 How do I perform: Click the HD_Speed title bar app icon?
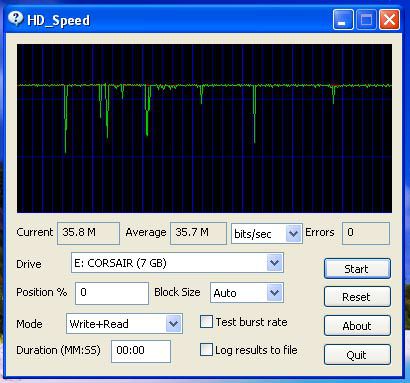pos(15,18)
